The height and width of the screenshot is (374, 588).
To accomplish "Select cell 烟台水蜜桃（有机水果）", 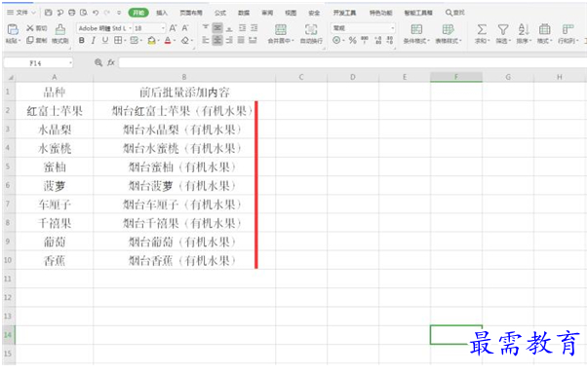I will click(x=184, y=148).
